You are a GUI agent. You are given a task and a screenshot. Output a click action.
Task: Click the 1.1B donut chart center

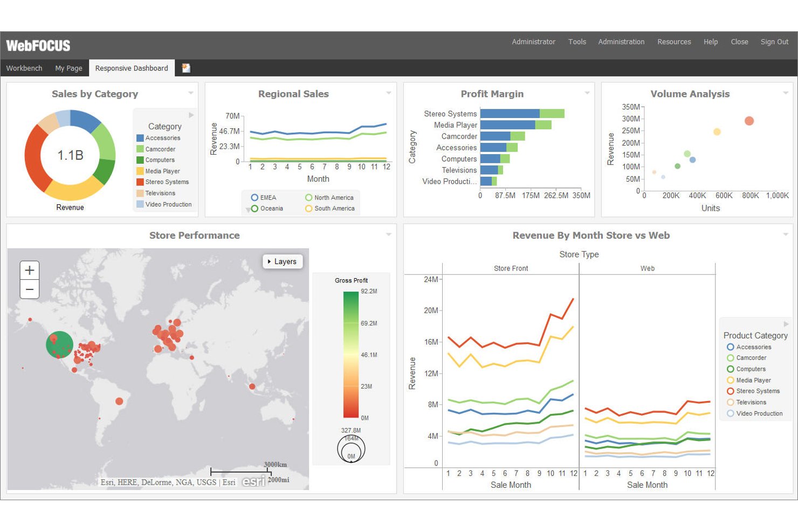[x=70, y=155]
